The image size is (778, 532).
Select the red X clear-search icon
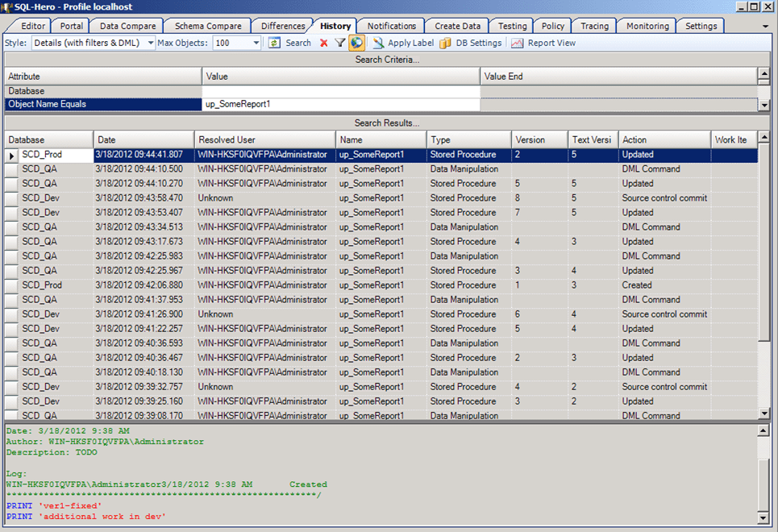(x=323, y=42)
